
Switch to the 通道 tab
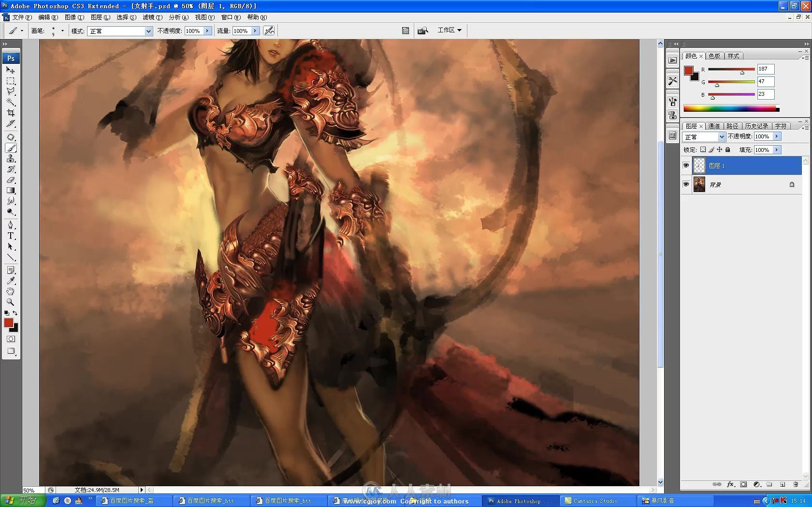[714, 126]
